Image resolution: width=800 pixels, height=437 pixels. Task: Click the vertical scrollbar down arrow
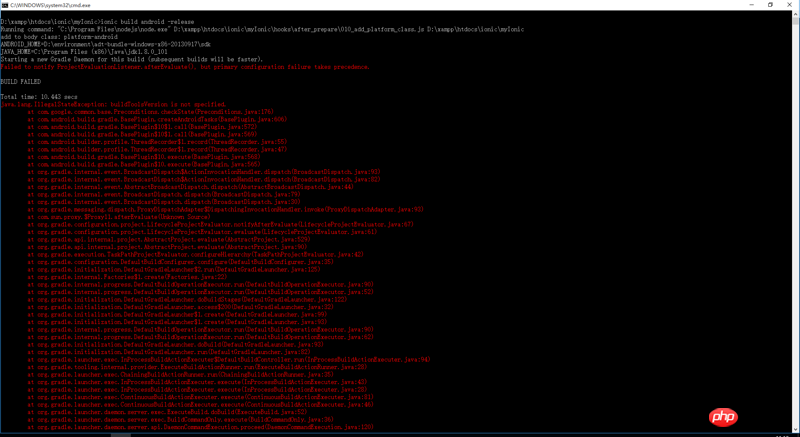pyautogui.click(x=796, y=429)
